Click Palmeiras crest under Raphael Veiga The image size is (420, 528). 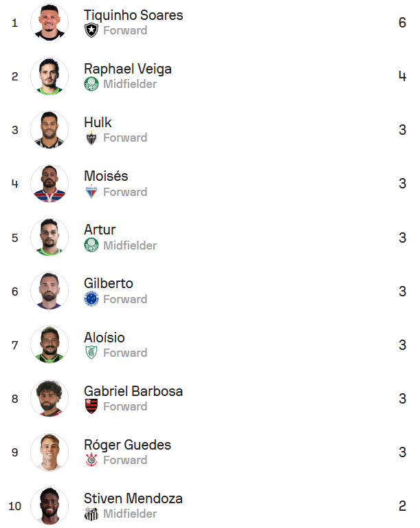[91, 84]
